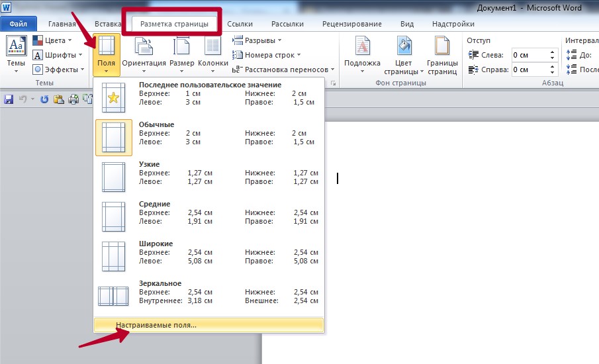Open the Колонки columns icon
The height and width of the screenshot is (364, 599).
212,54
